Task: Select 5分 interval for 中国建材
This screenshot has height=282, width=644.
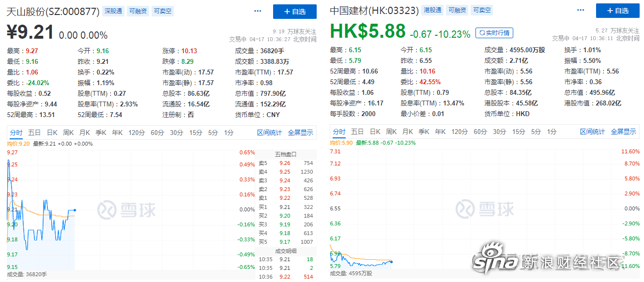Action: [536, 132]
